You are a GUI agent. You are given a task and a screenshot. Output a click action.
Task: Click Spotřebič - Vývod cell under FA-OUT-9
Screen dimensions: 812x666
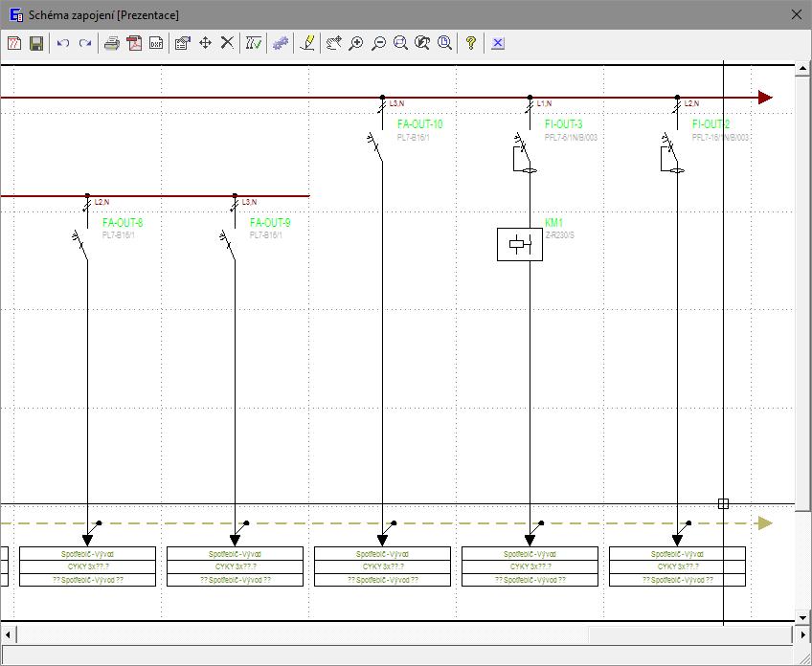(x=236, y=554)
